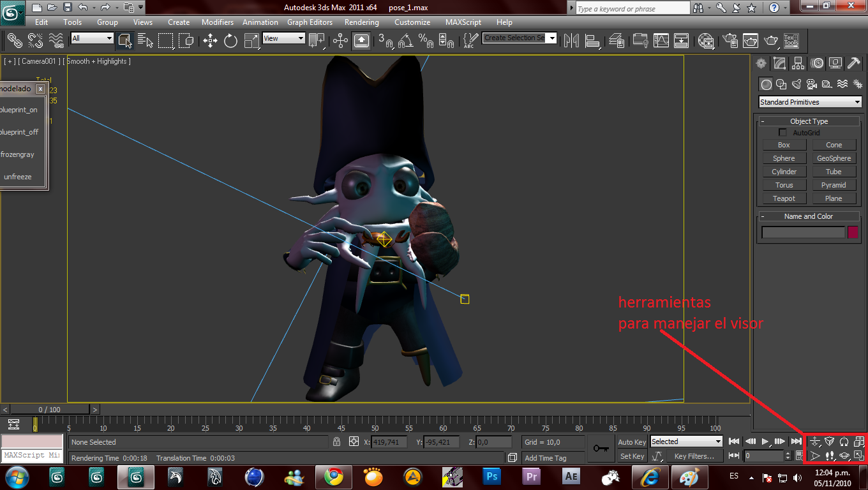The width and height of the screenshot is (868, 490).
Task: Click the time slider 0 / 100 handle
Action: (x=50, y=410)
